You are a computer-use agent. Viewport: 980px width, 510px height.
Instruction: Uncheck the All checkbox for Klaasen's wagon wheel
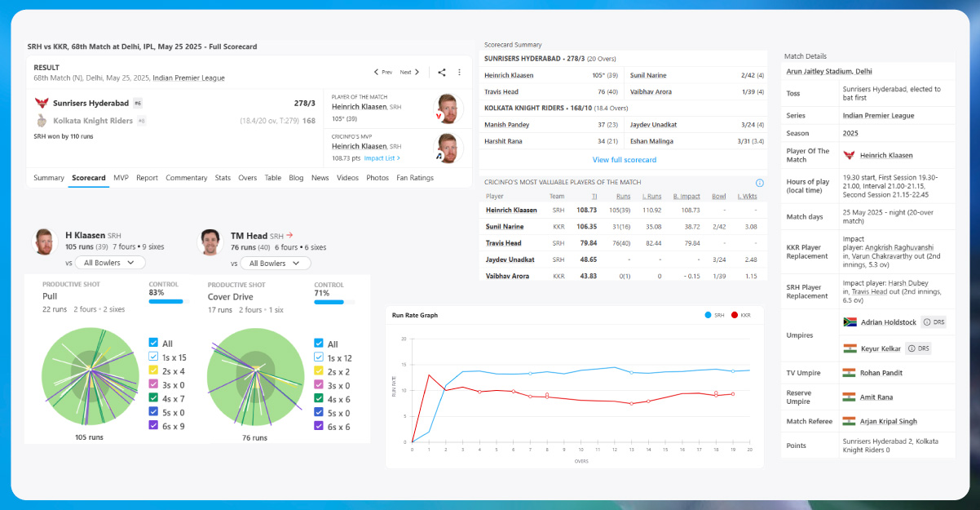pos(154,344)
